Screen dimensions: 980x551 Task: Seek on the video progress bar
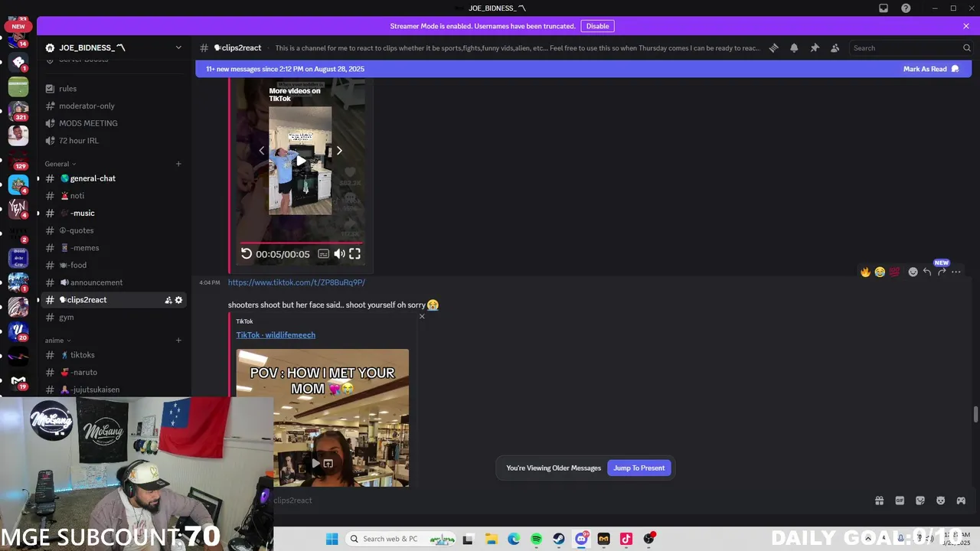301,243
